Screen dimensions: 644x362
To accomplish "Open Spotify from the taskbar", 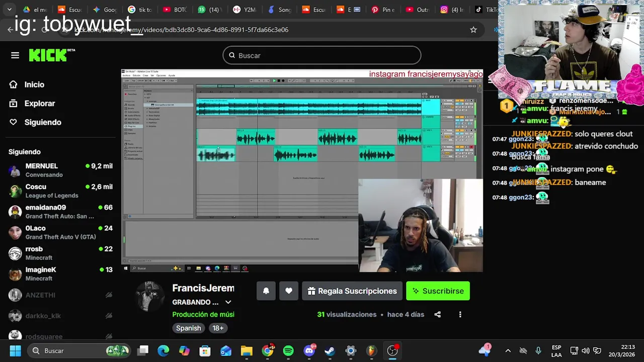I will coord(288,350).
